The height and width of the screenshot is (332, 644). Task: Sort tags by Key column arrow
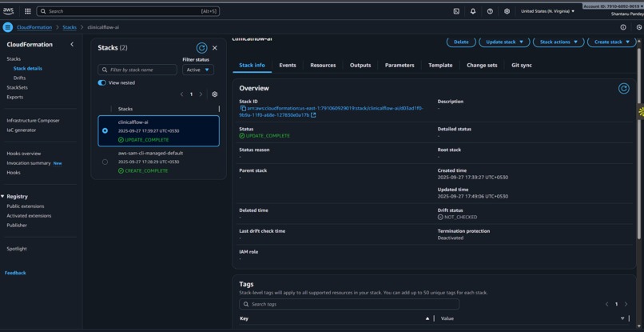tap(427, 318)
